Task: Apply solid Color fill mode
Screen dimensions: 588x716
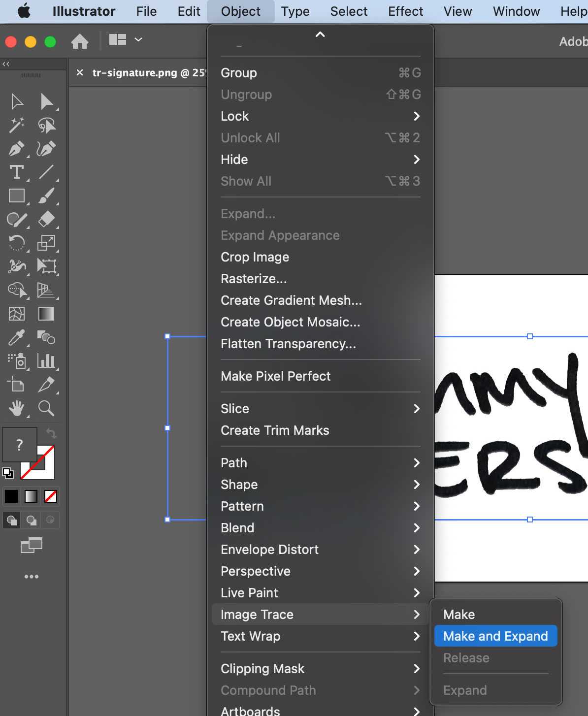Action: 11,496
